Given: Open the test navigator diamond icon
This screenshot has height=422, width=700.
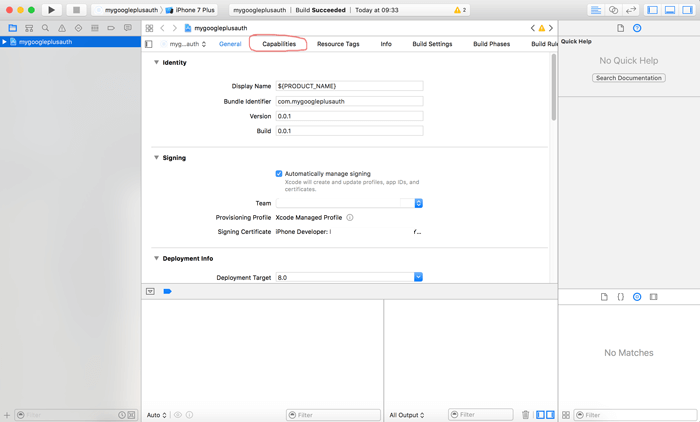Looking at the screenshot, I should 79,28.
